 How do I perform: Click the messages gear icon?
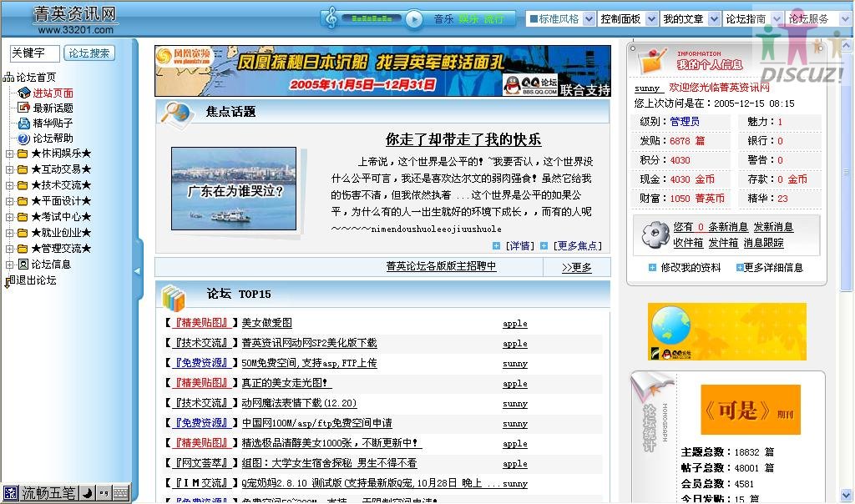click(x=655, y=235)
